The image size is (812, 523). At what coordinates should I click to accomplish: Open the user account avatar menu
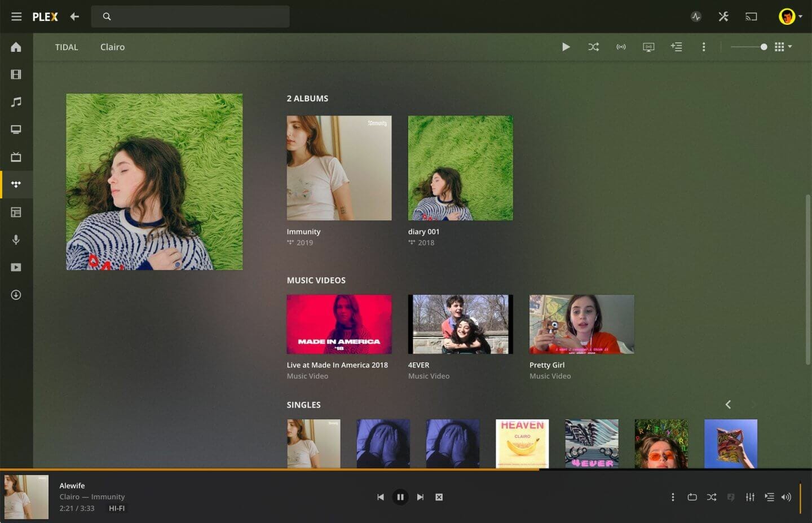click(x=790, y=16)
